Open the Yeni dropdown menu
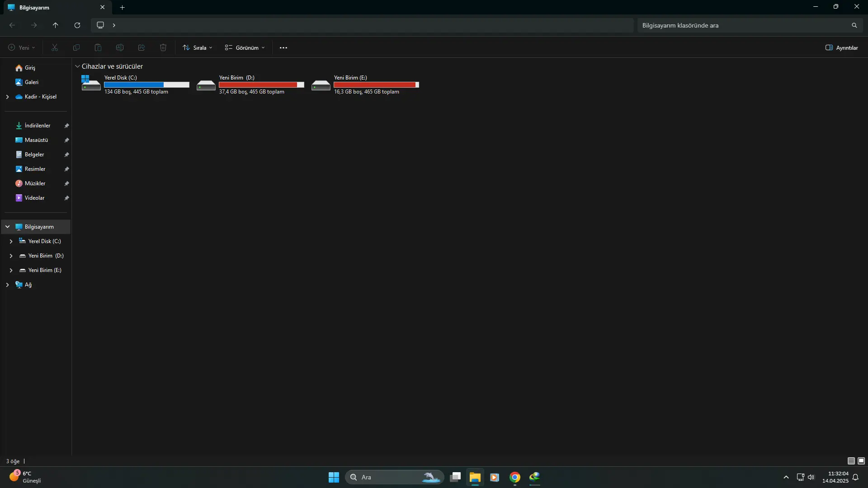Image resolution: width=868 pixels, height=488 pixels. pyautogui.click(x=22, y=47)
